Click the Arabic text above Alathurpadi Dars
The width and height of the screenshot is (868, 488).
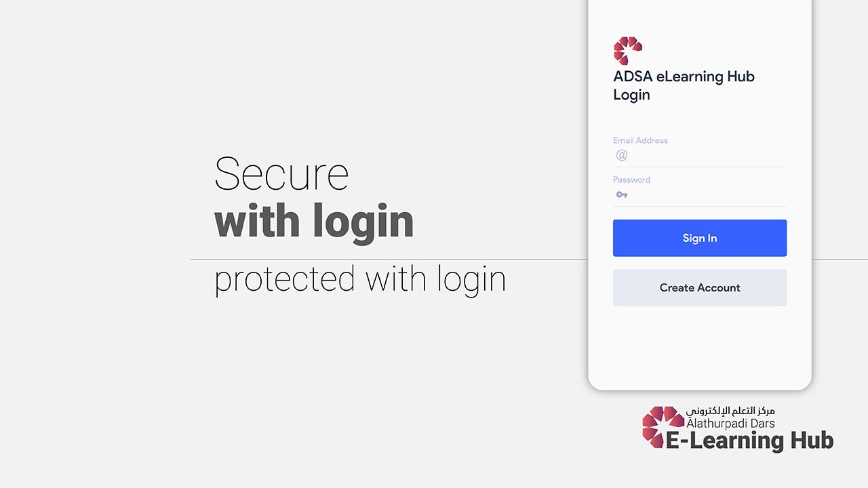pos(730,411)
